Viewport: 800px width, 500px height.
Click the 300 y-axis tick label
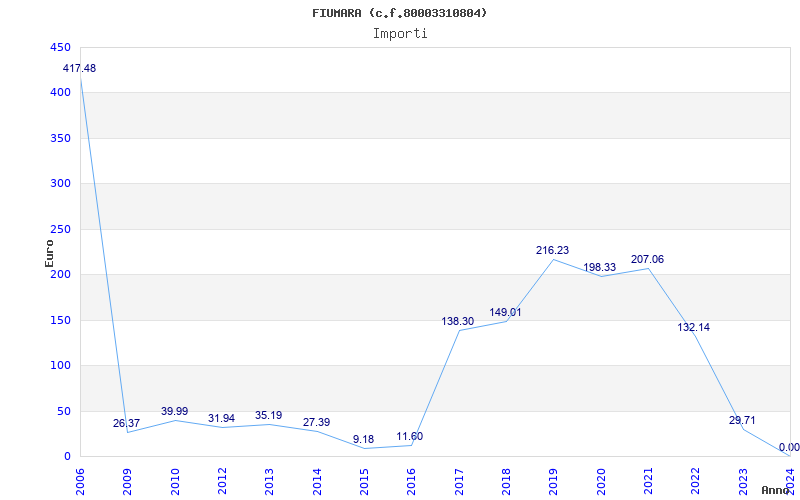[60, 184]
